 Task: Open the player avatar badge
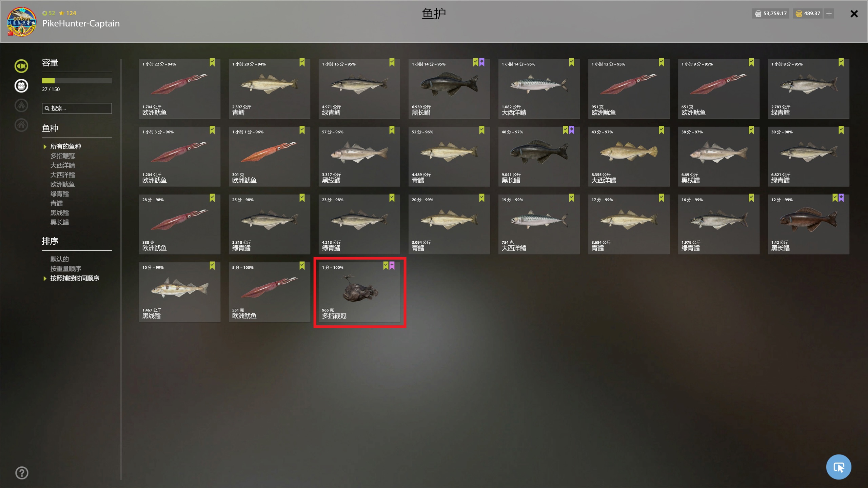(22, 21)
